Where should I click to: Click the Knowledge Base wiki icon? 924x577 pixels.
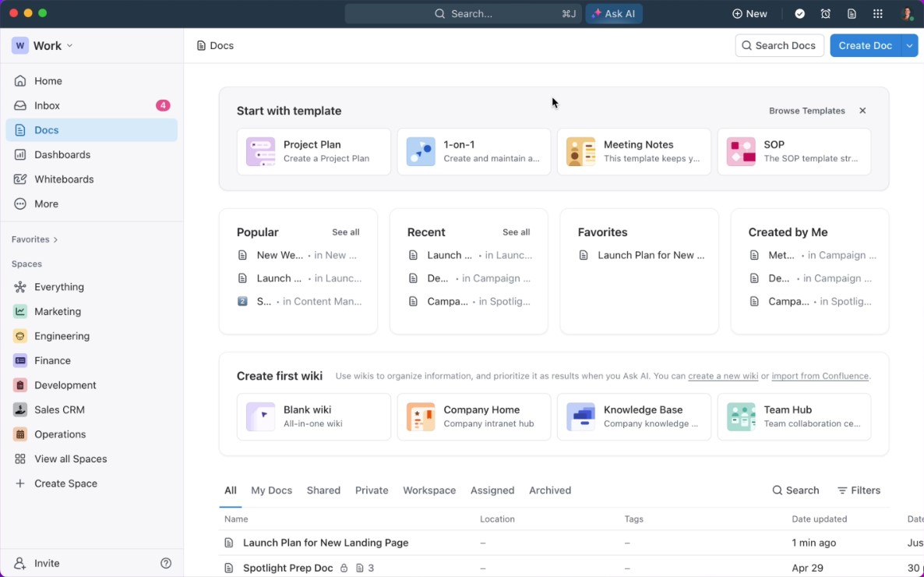[x=580, y=416]
